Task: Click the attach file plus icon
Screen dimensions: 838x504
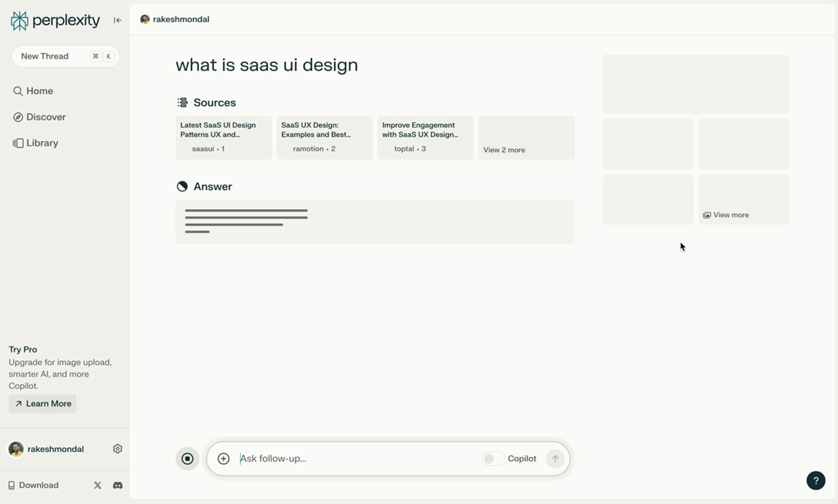Action: pyautogui.click(x=223, y=458)
